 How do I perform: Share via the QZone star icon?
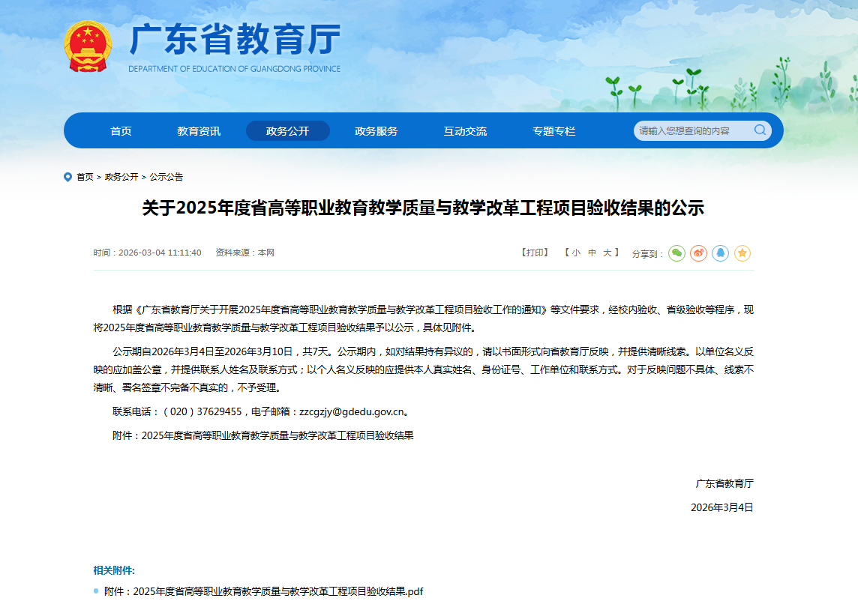coord(742,253)
